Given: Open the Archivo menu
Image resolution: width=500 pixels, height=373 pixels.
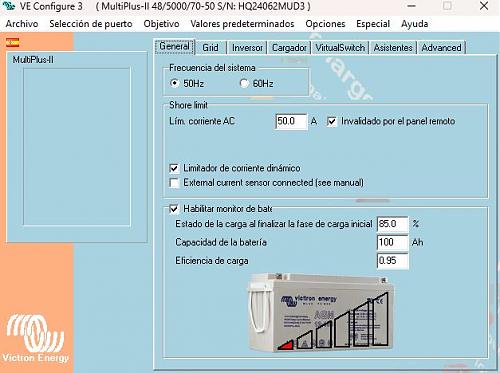Looking at the screenshot, I should coord(22,24).
